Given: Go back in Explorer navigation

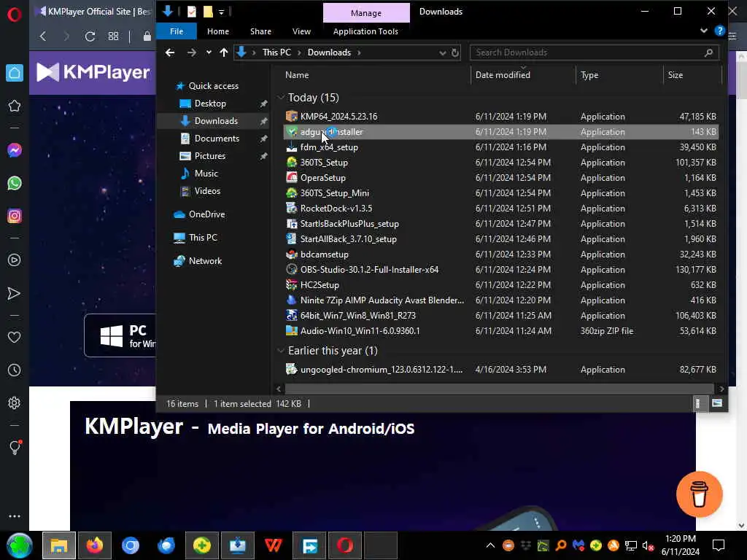Looking at the screenshot, I should tap(169, 52).
